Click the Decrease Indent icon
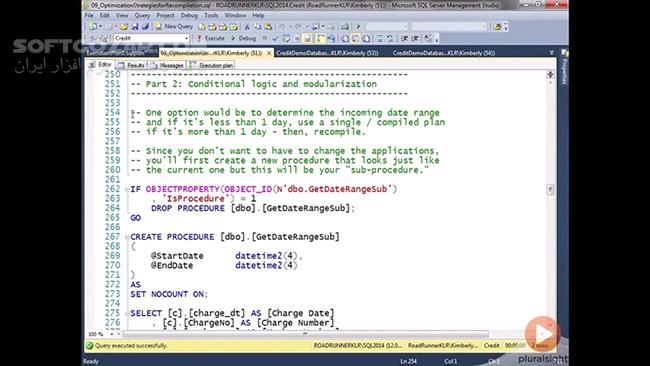This screenshot has width=650, height=366. [404, 38]
